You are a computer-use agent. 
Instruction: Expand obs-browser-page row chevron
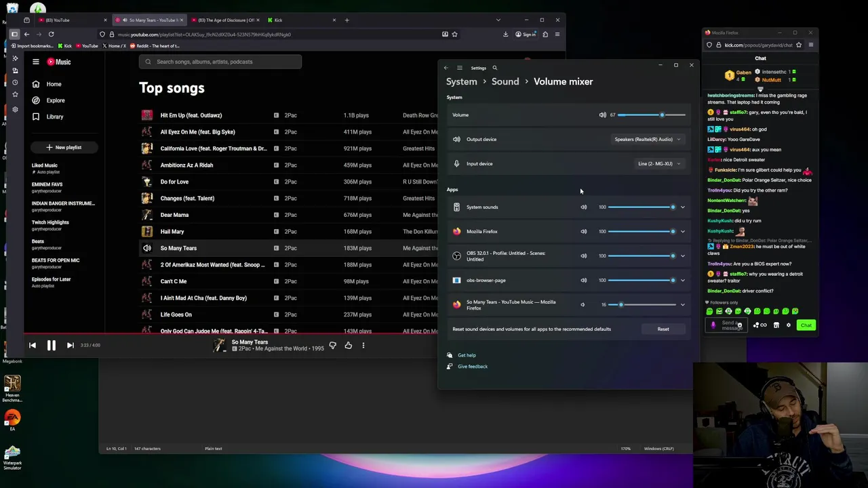click(x=683, y=281)
